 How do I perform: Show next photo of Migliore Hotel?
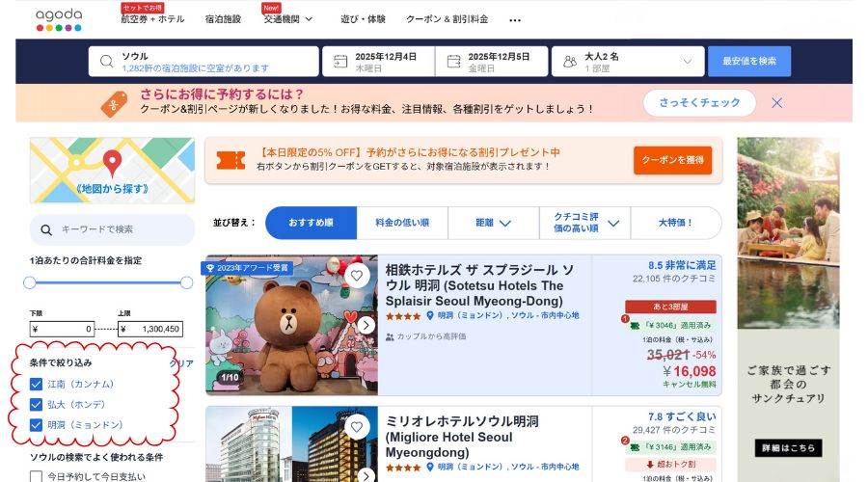(x=366, y=476)
